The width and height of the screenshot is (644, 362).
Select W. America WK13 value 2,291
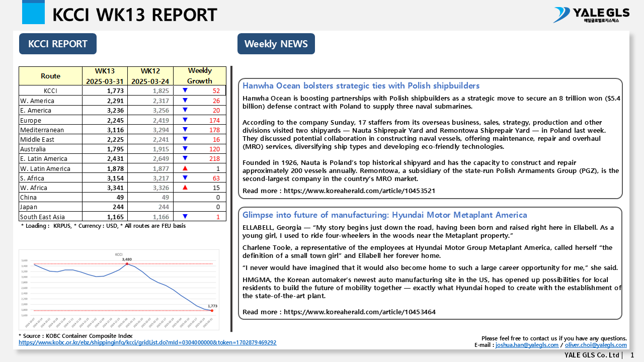[116, 101]
